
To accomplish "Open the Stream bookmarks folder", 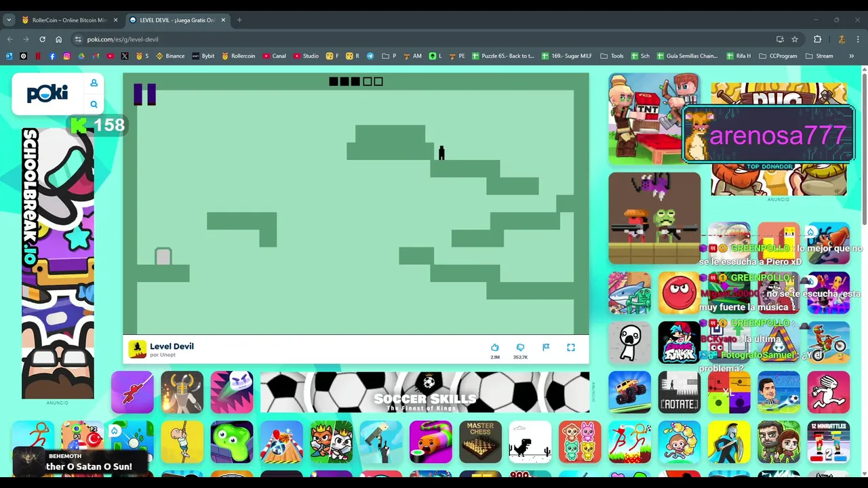I will tap(820, 56).
